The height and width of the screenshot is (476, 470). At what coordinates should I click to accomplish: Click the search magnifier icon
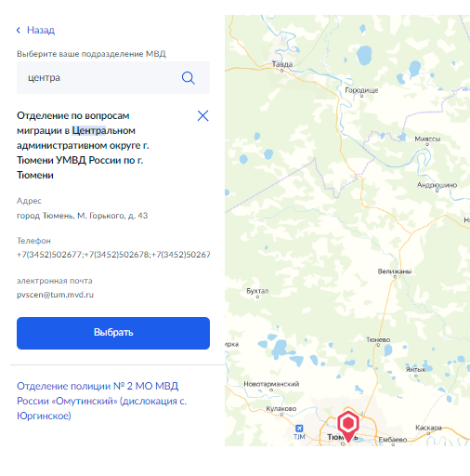pyautogui.click(x=189, y=78)
